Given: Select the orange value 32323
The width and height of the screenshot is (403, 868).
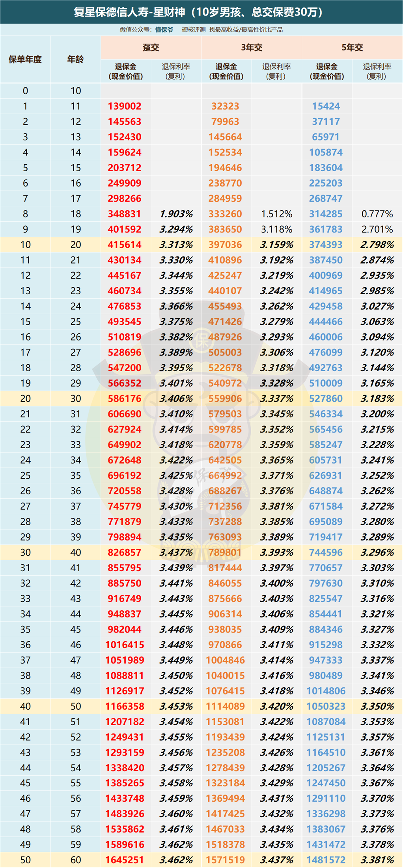Looking at the screenshot, I should [225, 106].
